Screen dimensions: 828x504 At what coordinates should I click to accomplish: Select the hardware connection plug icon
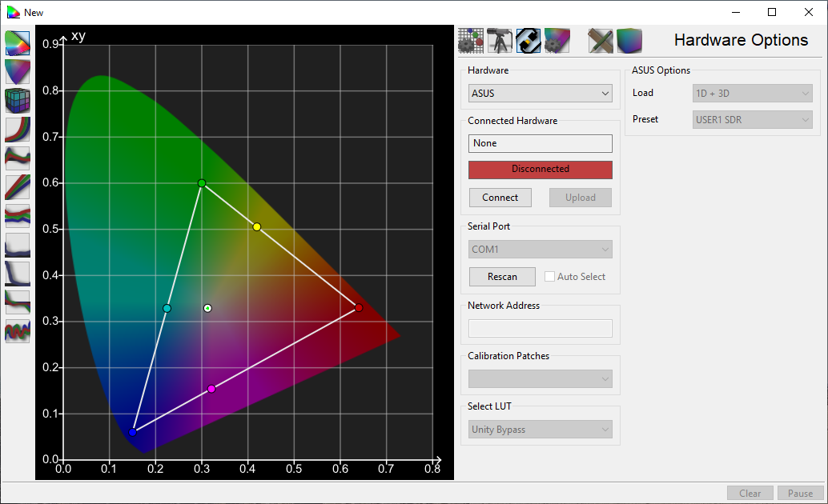tap(529, 40)
